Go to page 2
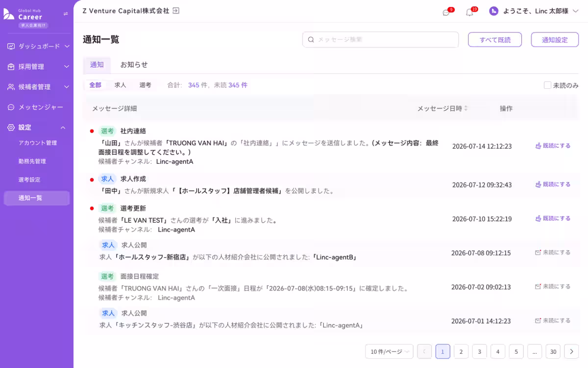This screenshot has height=368, width=588. pyautogui.click(x=461, y=351)
